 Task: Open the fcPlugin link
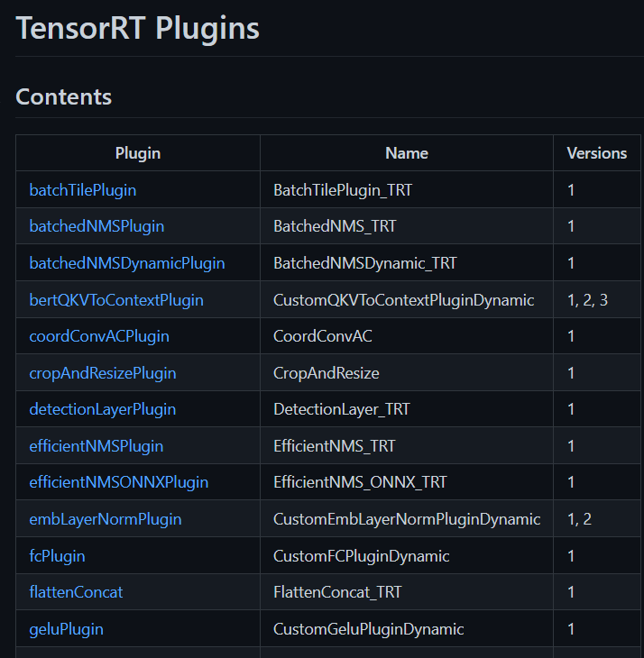(57, 556)
